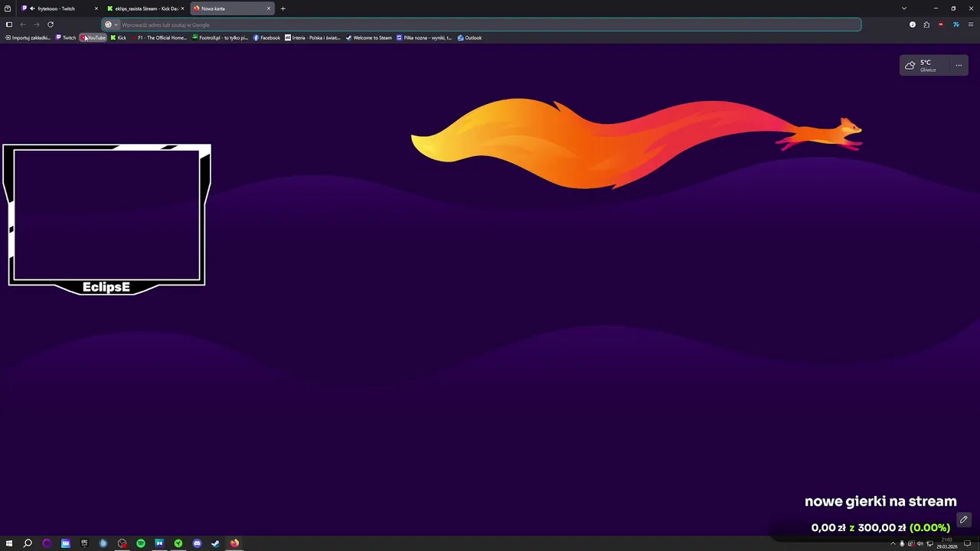Open the purple circle app in taskbar
980x551 pixels.
point(47,543)
